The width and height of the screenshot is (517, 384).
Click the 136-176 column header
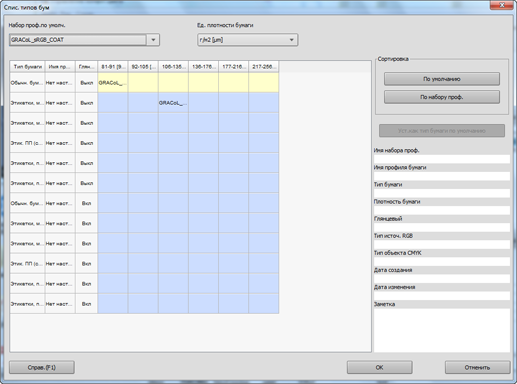click(203, 67)
